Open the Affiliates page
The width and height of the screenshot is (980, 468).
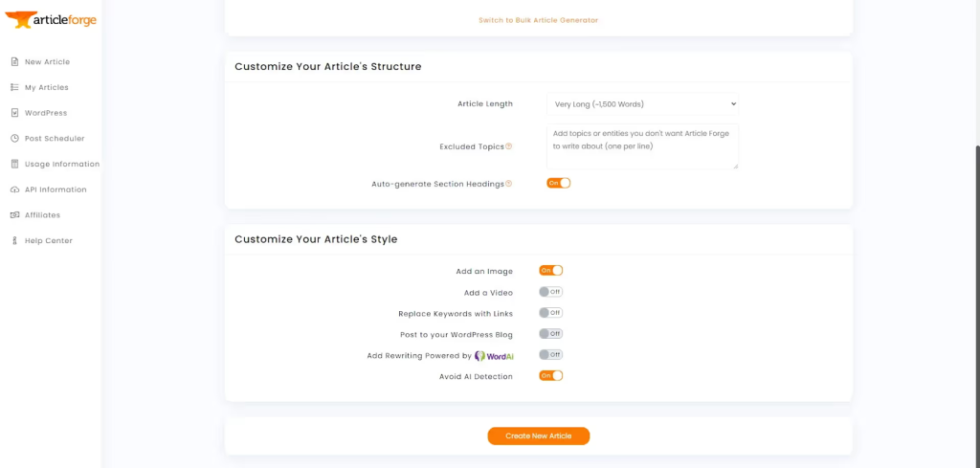[x=42, y=215]
